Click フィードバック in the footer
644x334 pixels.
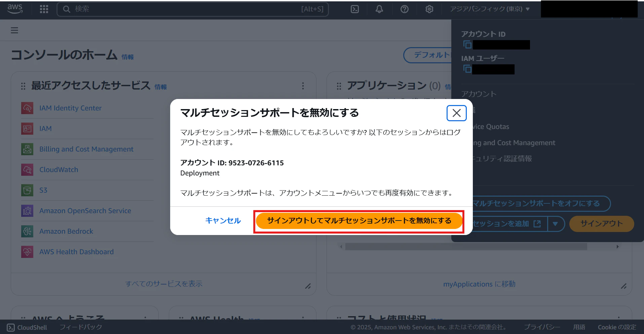[81, 327]
